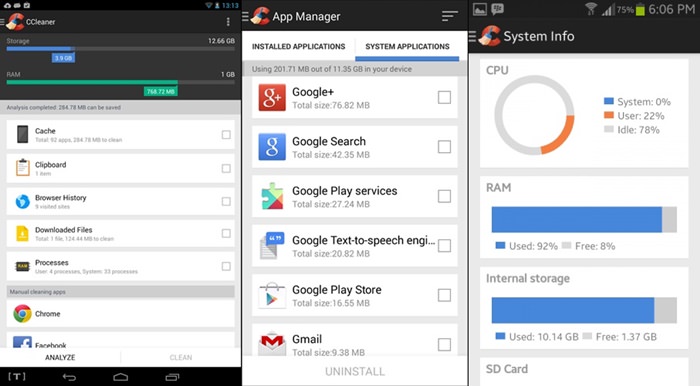Viewport: 700px width, 386px height.
Task: Tap the orange User legend swatch
Action: (608, 115)
